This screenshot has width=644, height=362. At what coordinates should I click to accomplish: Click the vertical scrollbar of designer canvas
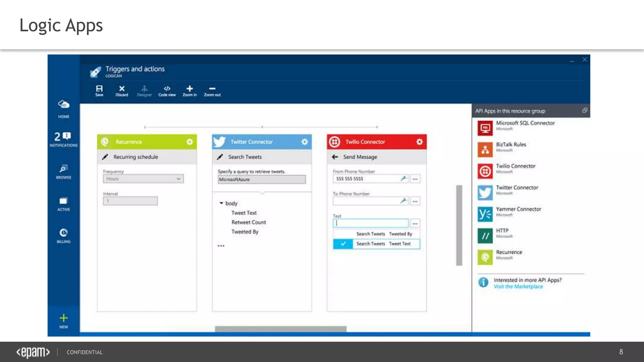coord(459,225)
